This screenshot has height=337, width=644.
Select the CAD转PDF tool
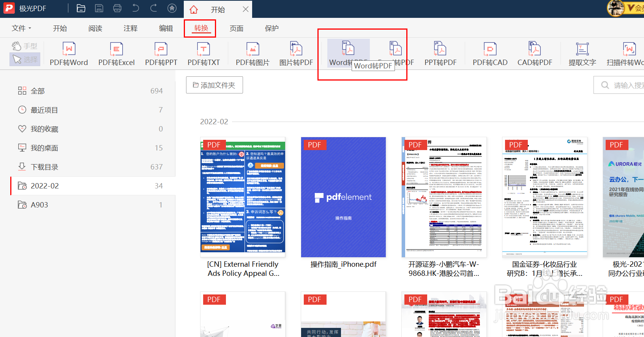[x=535, y=54]
